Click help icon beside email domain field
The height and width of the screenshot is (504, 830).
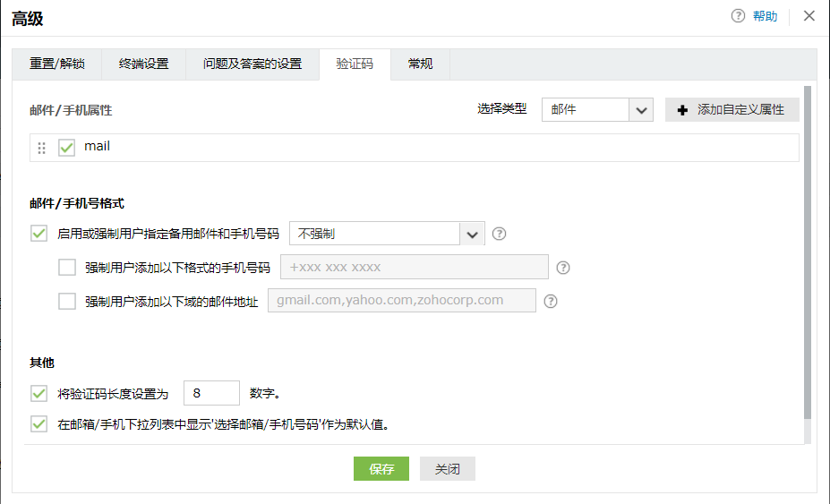tap(551, 301)
